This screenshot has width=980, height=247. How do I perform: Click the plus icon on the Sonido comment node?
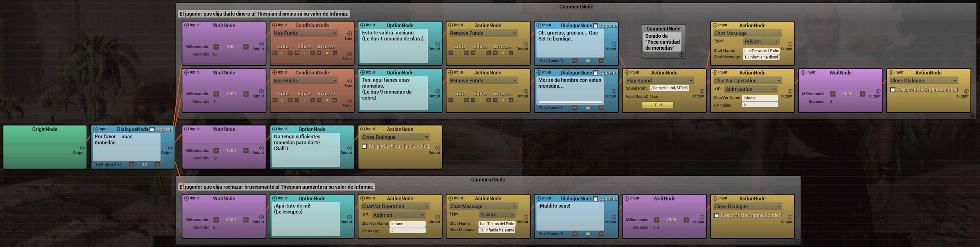[682, 55]
